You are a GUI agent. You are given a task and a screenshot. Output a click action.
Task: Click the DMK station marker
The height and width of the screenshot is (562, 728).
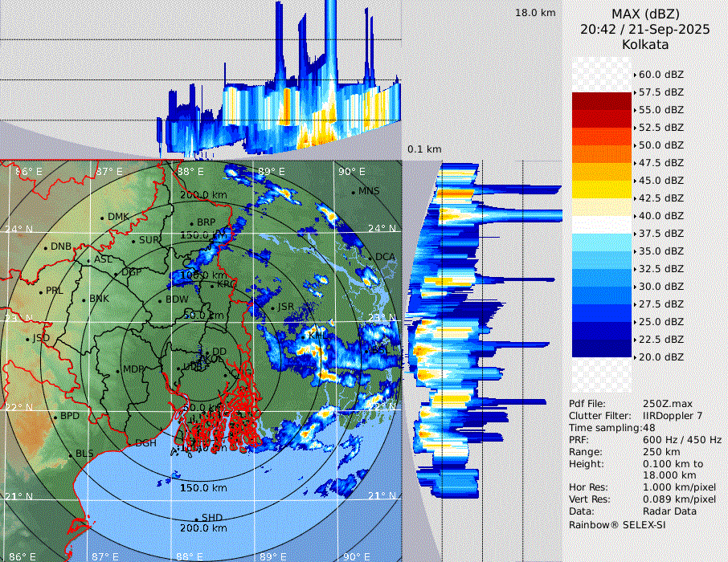tap(103, 217)
